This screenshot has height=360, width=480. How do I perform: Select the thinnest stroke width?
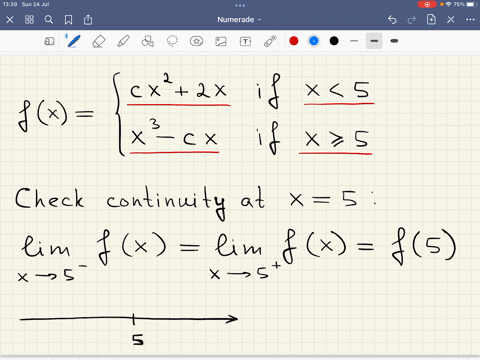coord(354,41)
